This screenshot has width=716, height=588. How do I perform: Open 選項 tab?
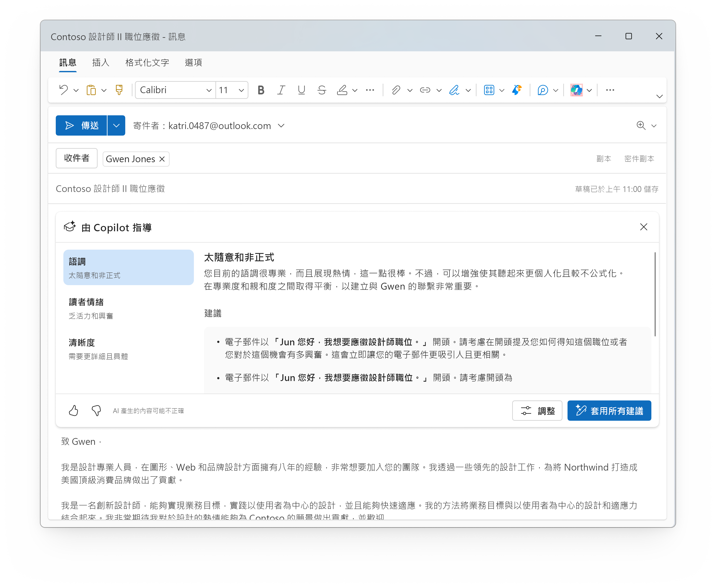tap(193, 63)
